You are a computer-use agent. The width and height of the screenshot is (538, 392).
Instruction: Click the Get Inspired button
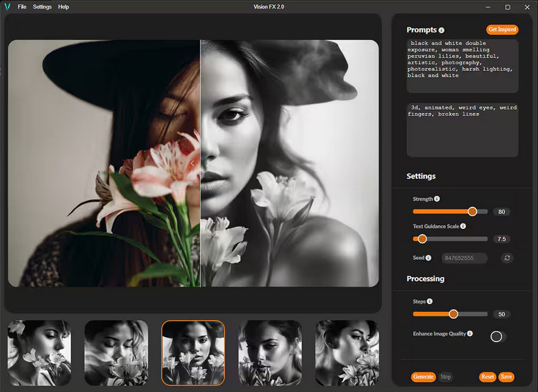point(502,29)
